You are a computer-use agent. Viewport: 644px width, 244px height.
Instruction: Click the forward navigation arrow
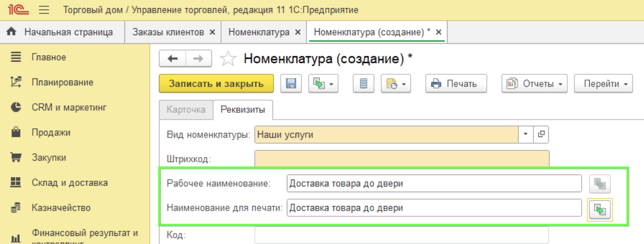[198, 59]
